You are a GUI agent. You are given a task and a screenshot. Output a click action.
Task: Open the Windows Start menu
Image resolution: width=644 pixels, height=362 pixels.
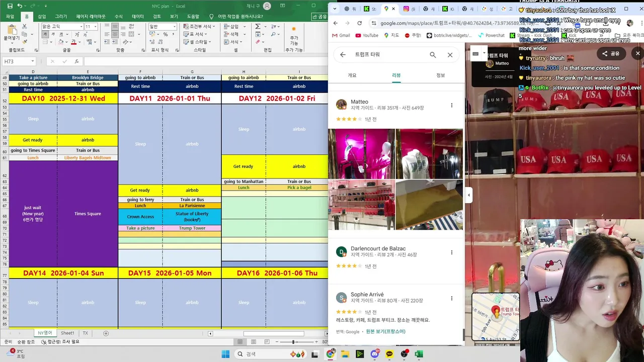[225, 354]
